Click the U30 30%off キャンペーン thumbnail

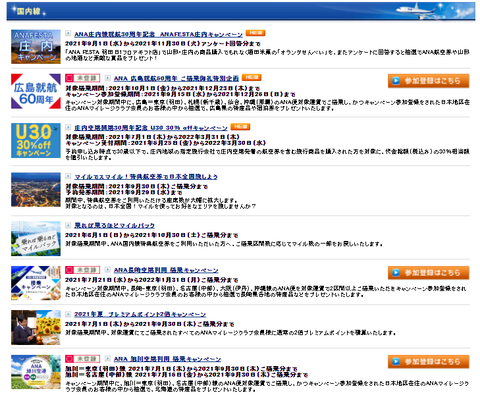36,140
